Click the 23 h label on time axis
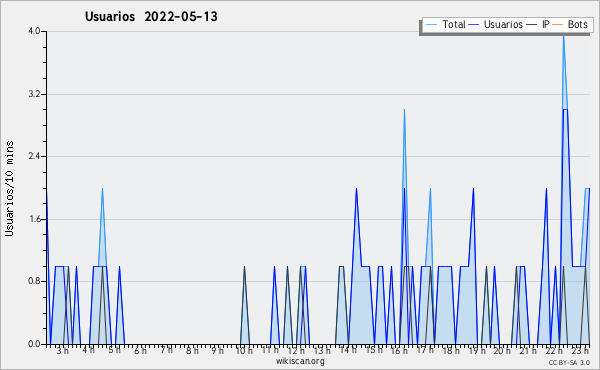Screen dimensions: 600x370 click(x=580, y=350)
